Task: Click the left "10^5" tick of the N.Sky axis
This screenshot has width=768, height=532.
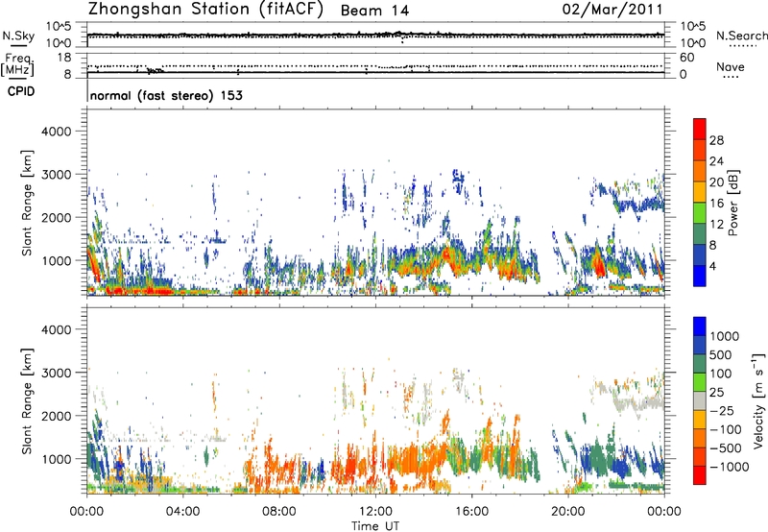Action: coord(59,27)
